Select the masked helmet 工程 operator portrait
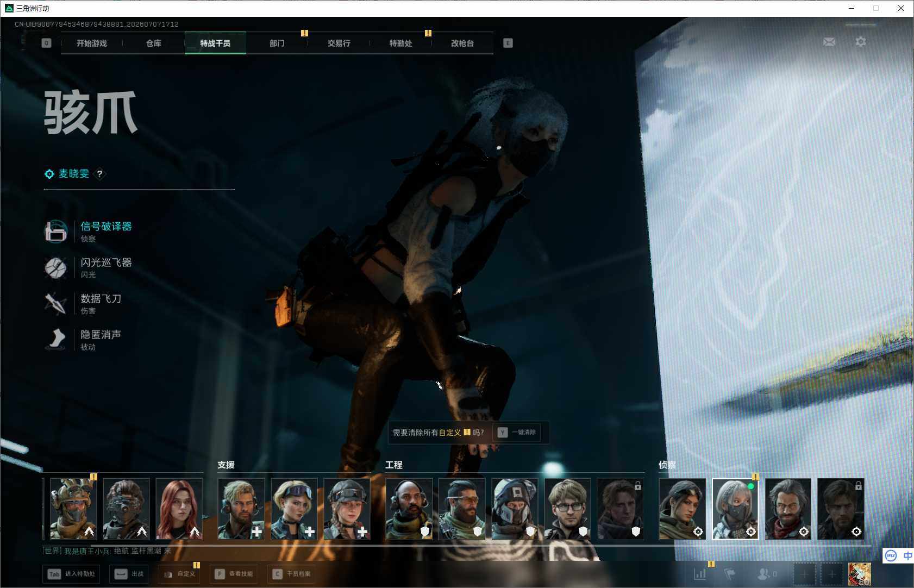 pos(515,509)
